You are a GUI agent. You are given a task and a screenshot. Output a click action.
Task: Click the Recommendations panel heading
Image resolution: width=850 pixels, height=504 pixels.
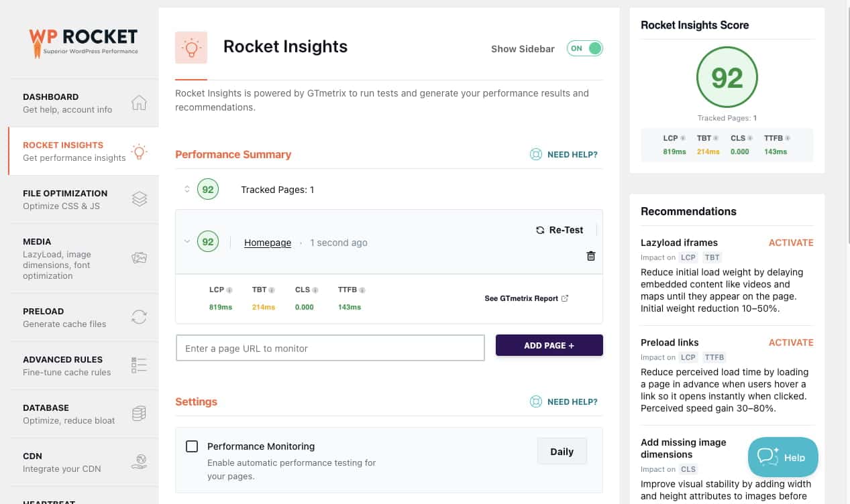(x=688, y=211)
